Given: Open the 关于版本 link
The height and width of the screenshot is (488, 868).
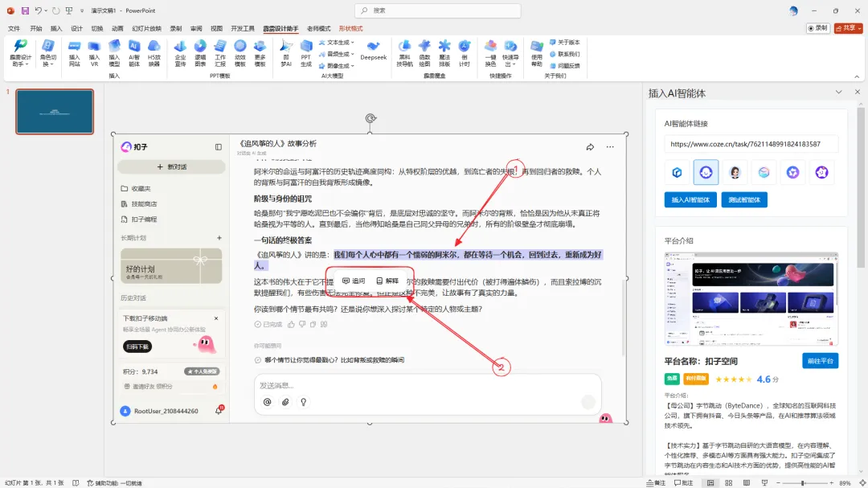Looking at the screenshot, I should tap(565, 42).
